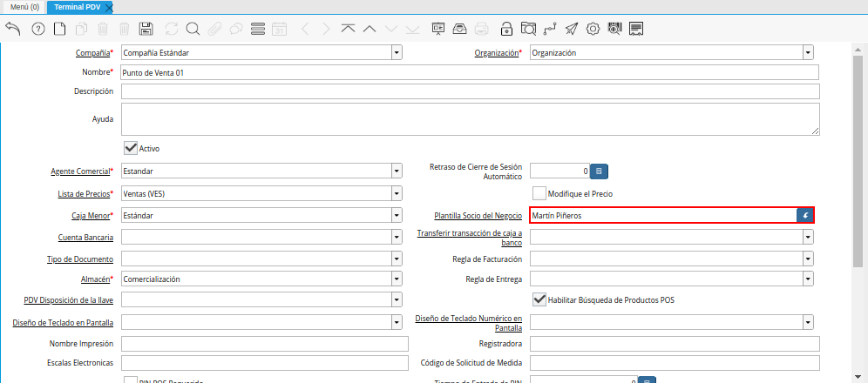Switch to the Menú (0) tab

[x=24, y=6]
